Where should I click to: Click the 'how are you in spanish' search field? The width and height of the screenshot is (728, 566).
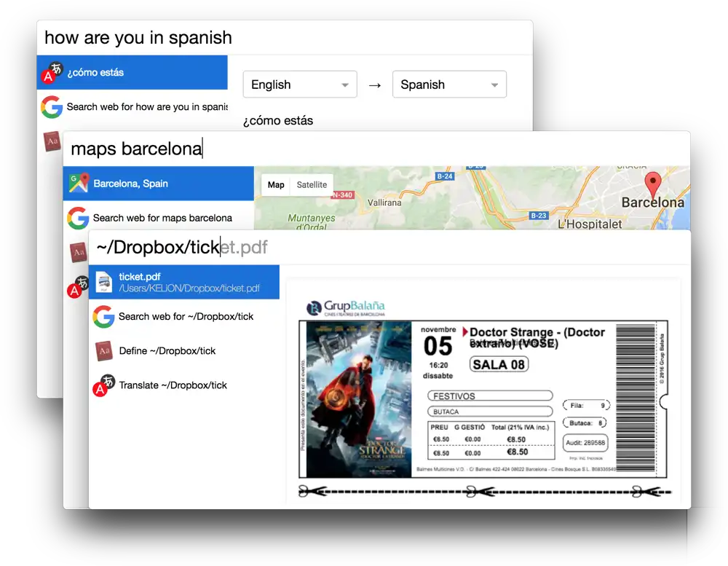(x=285, y=38)
